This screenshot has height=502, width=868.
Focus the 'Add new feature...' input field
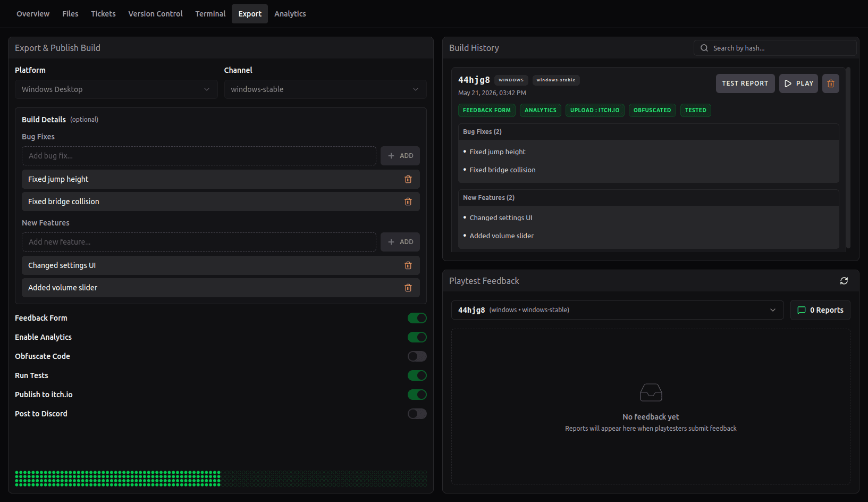coord(199,242)
